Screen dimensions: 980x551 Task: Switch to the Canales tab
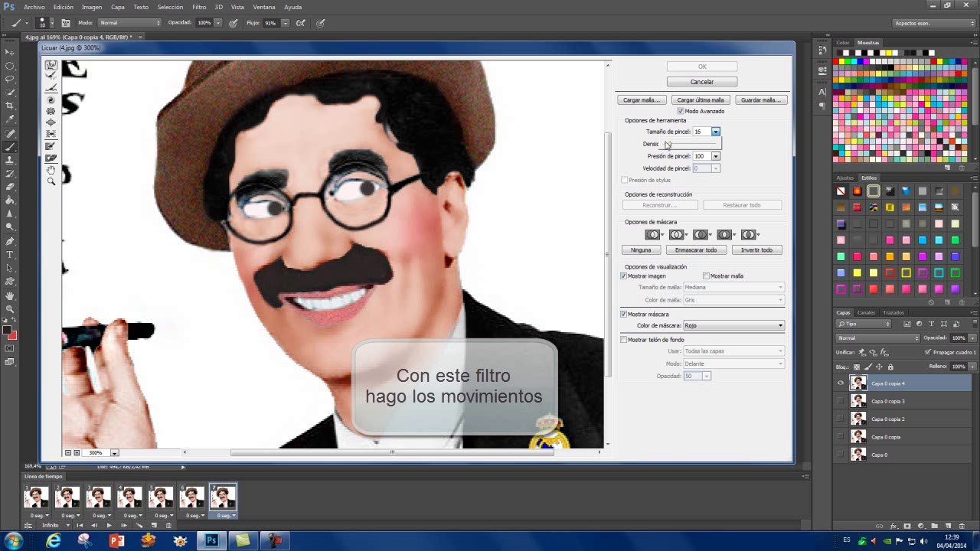click(866, 312)
